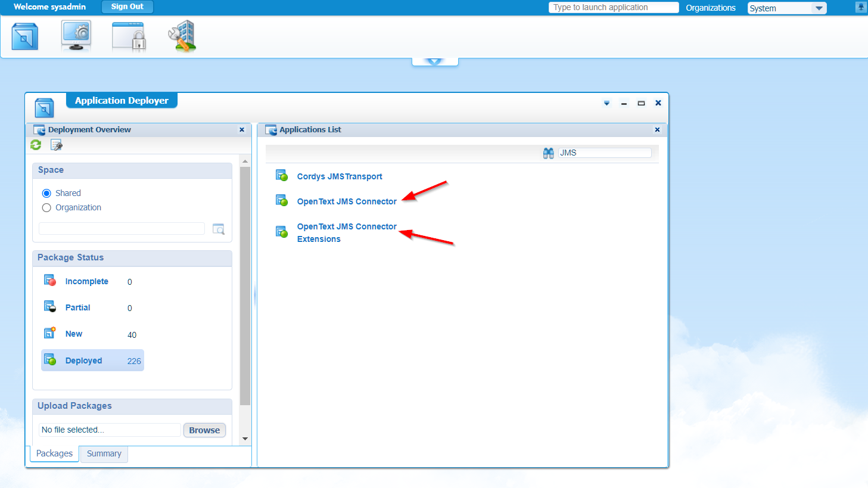868x488 pixels.
Task: Launch the building with tools icon
Action: pyautogui.click(x=182, y=36)
